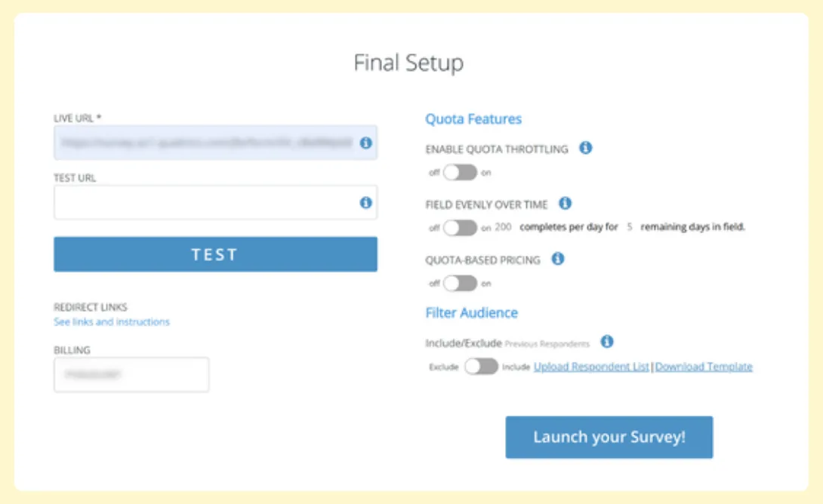Open Download Template

coord(704,367)
